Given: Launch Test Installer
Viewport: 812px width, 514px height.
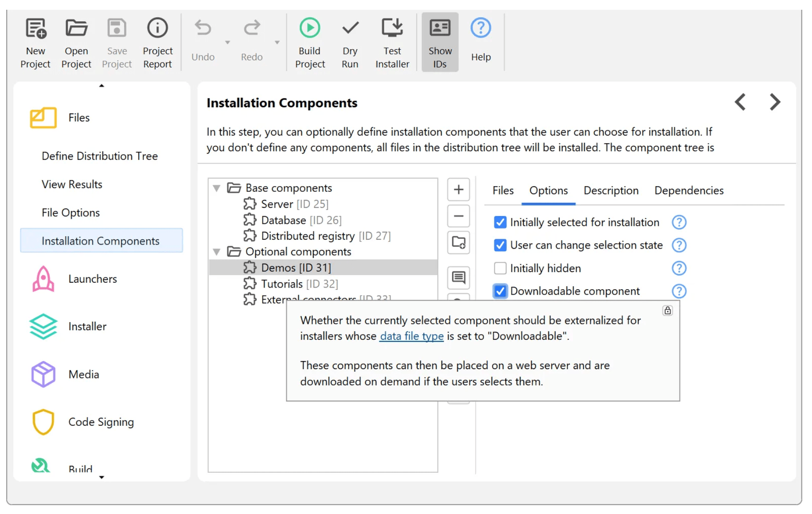Looking at the screenshot, I should click(392, 43).
